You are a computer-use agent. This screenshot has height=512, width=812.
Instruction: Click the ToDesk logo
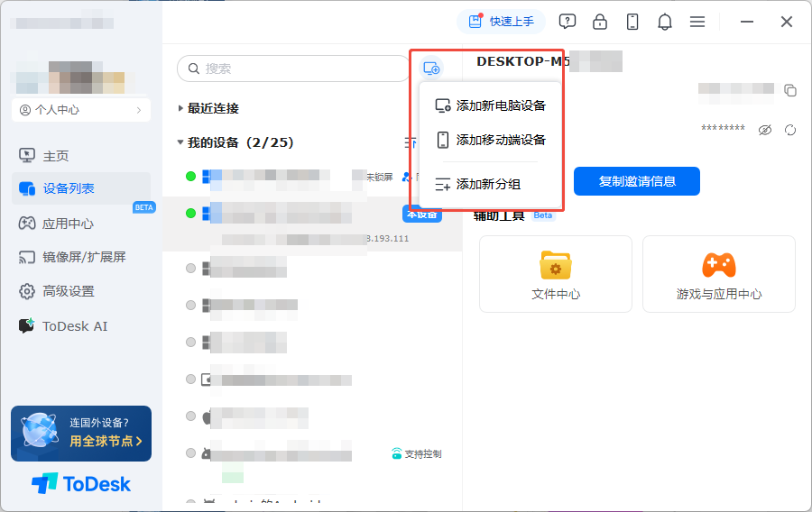[x=81, y=484]
